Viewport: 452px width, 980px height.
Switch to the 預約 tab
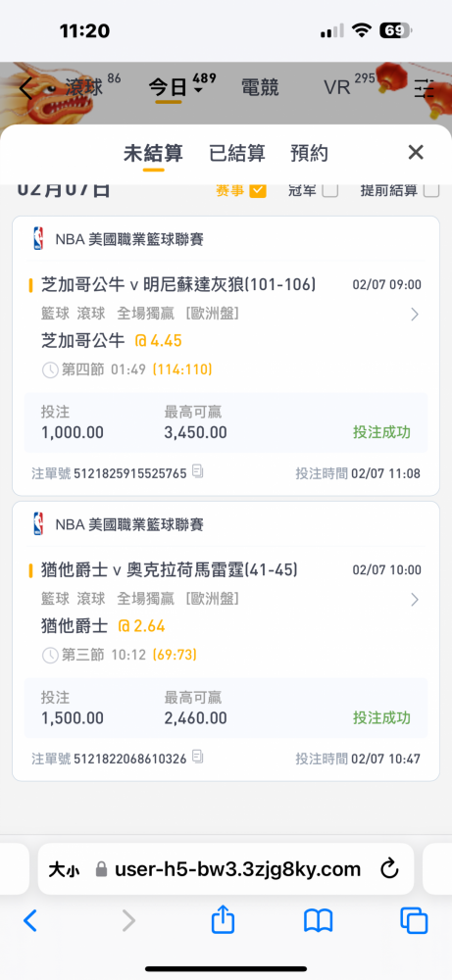click(x=310, y=153)
